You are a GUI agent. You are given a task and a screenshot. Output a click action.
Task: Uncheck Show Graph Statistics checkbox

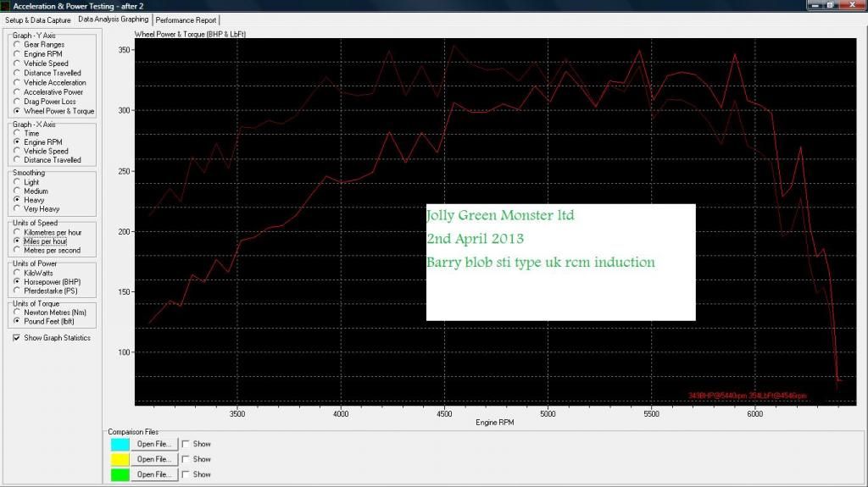tap(17, 338)
